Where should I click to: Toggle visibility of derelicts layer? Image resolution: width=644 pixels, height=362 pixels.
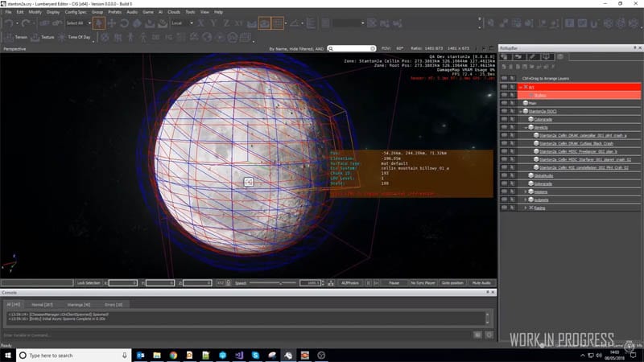505,127
